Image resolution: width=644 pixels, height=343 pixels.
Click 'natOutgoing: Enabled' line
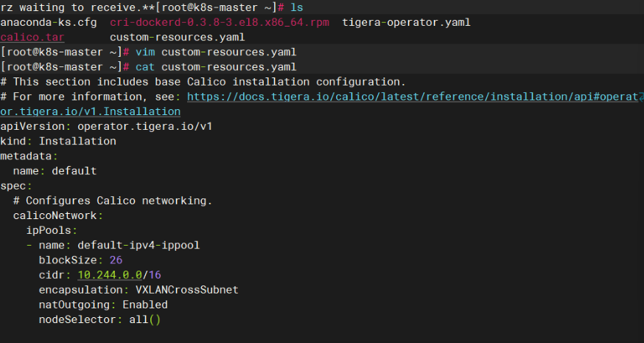tap(103, 305)
